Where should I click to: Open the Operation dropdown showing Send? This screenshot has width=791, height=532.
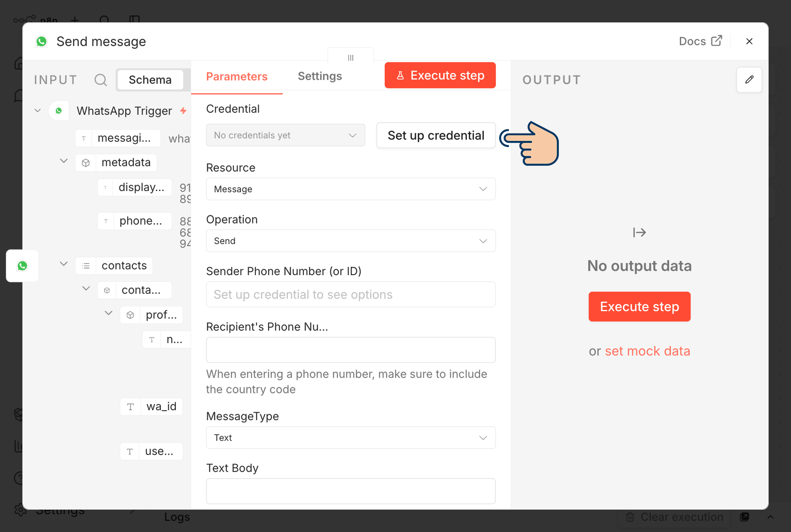click(351, 241)
